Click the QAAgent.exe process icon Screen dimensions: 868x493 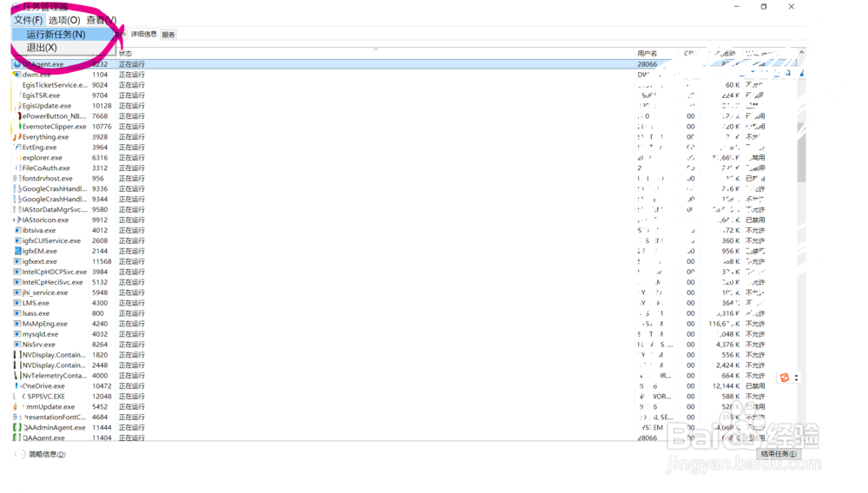coord(17,437)
